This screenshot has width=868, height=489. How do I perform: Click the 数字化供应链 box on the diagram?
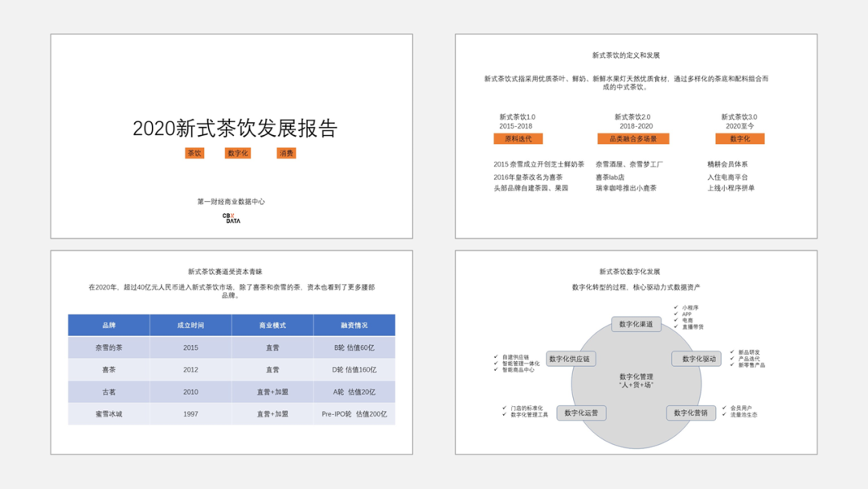click(x=571, y=359)
